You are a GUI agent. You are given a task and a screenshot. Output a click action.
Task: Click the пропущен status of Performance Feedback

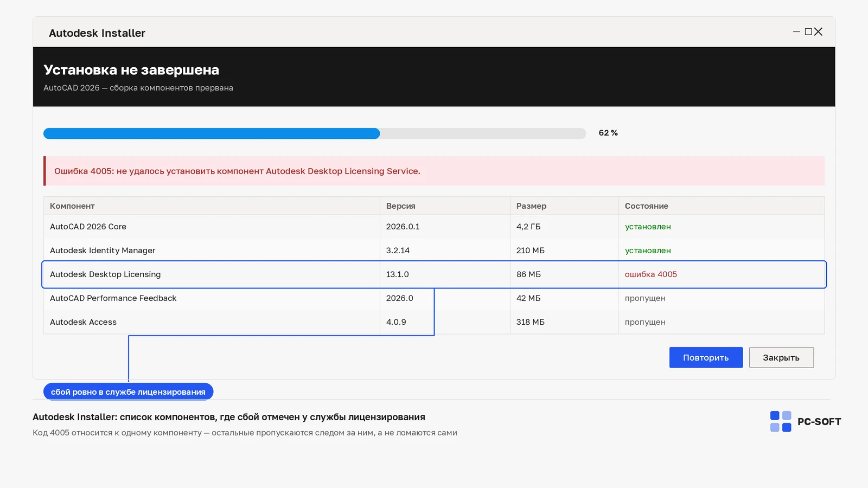(x=645, y=298)
